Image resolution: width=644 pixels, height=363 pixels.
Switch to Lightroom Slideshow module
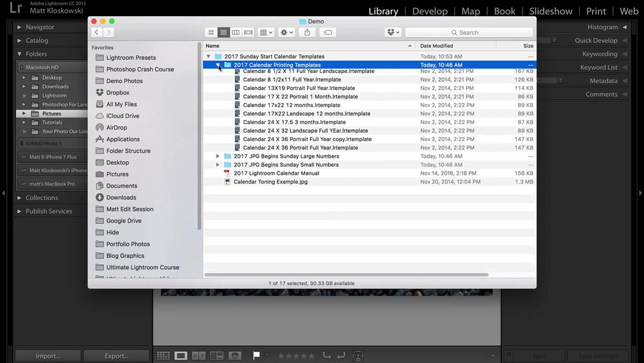[551, 11]
